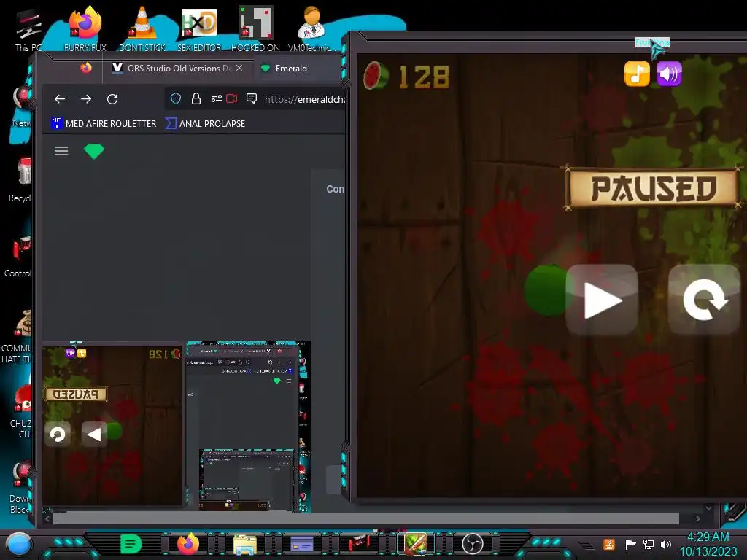
Task: Switch to Fruit Ninja in the taskbar
Action: pos(416,544)
